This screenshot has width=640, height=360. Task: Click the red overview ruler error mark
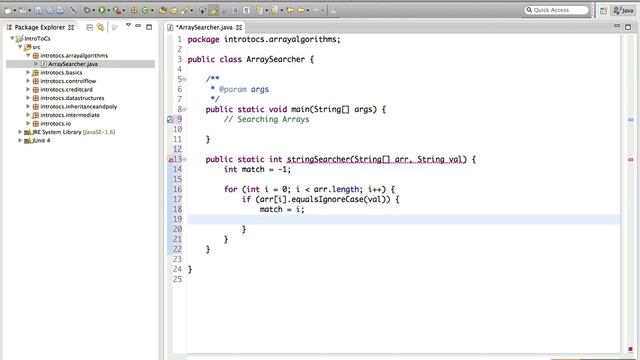(630, 160)
